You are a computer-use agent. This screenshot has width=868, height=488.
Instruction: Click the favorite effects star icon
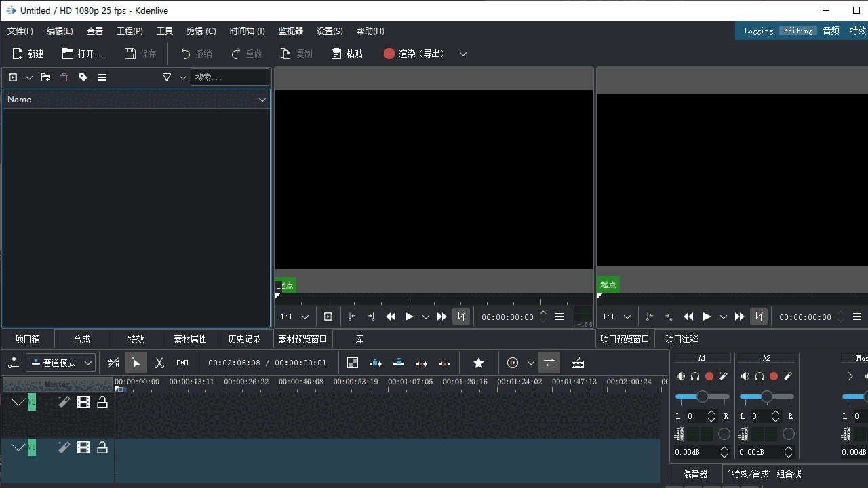(479, 363)
